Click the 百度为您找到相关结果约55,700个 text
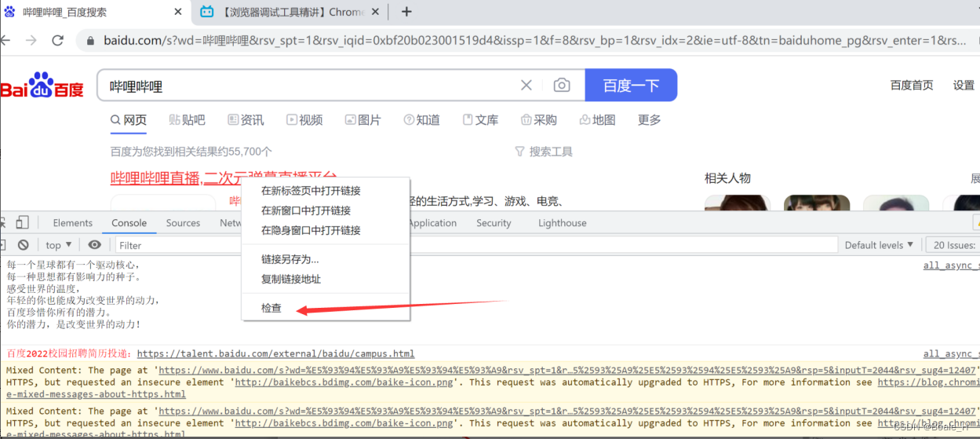 point(191,152)
